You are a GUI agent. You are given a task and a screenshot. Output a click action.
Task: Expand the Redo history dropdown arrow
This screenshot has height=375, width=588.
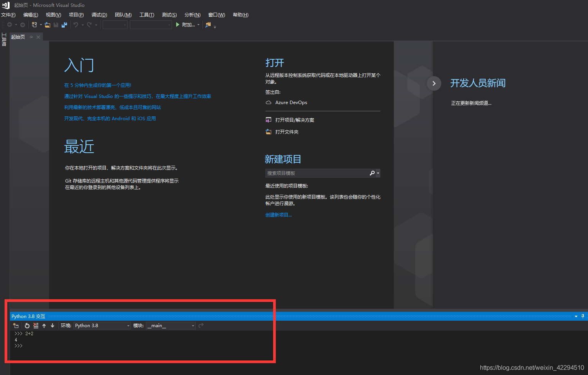click(96, 25)
